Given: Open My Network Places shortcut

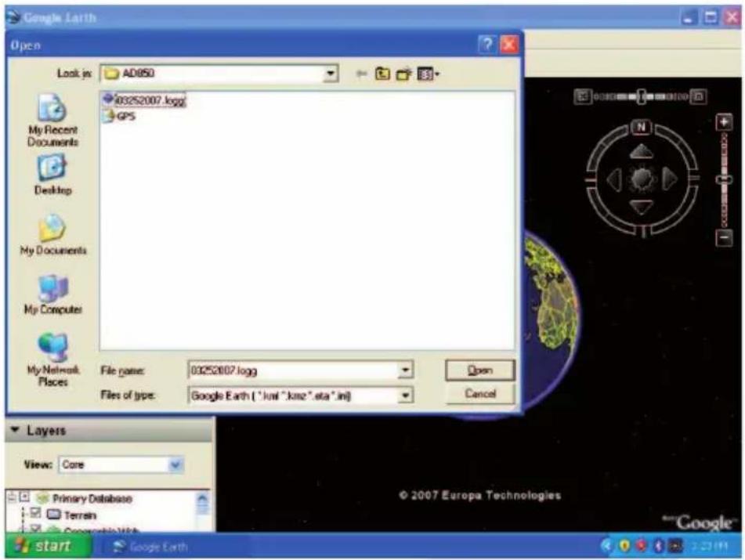Looking at the screenshot, I should point(52,360).
